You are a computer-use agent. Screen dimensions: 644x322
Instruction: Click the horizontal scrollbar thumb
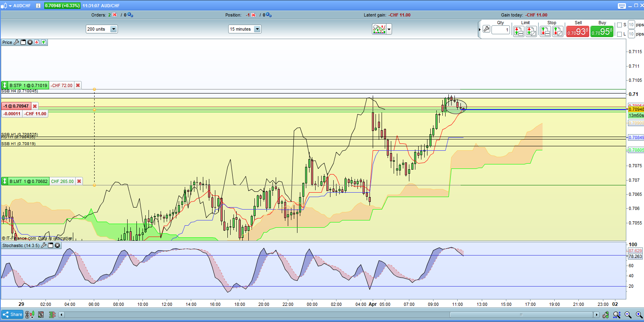coord(522,314)
